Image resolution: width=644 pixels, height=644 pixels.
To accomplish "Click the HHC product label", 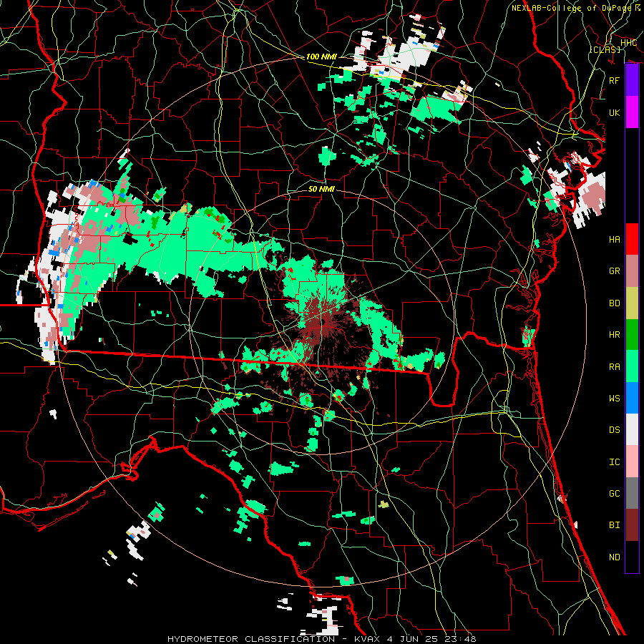I will click(628, 43).
